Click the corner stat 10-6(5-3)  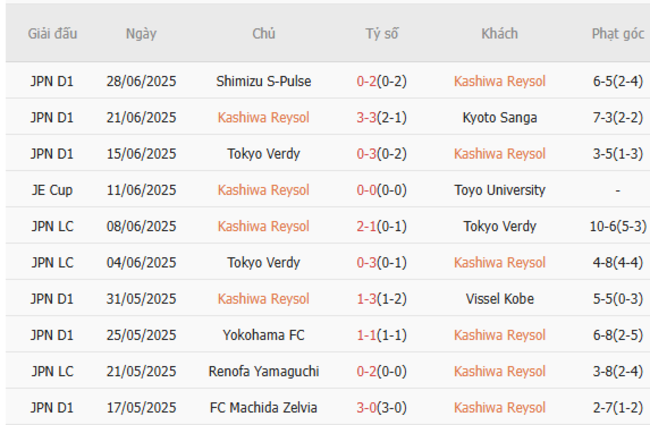[617, 226]
